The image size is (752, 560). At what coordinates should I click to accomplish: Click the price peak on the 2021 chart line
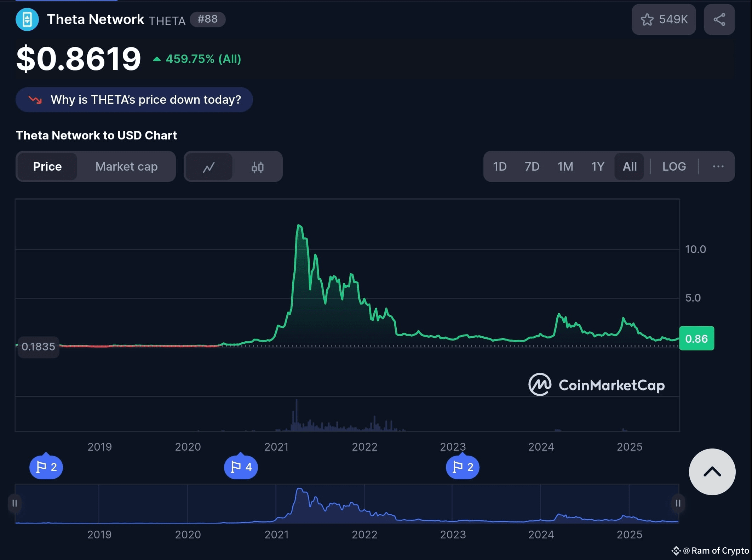[x=299, y=225]
